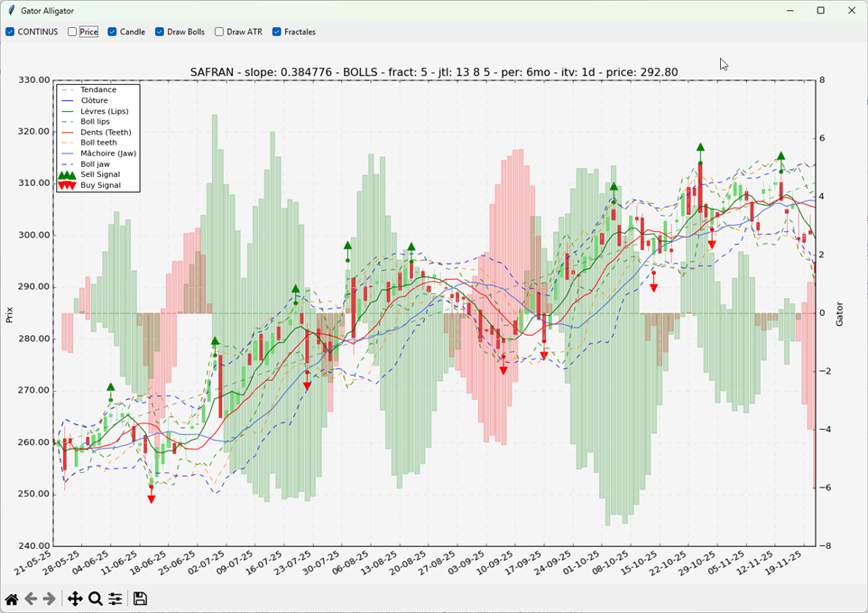This screenshot has width=868, height=613.
Task: Maximize the Gator Alligator window
Action: tap(820, 11)
